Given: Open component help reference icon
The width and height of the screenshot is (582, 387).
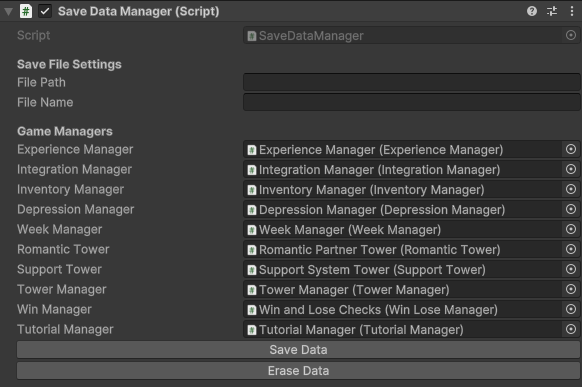Looking at the screenshot, I should coord(532,11).
